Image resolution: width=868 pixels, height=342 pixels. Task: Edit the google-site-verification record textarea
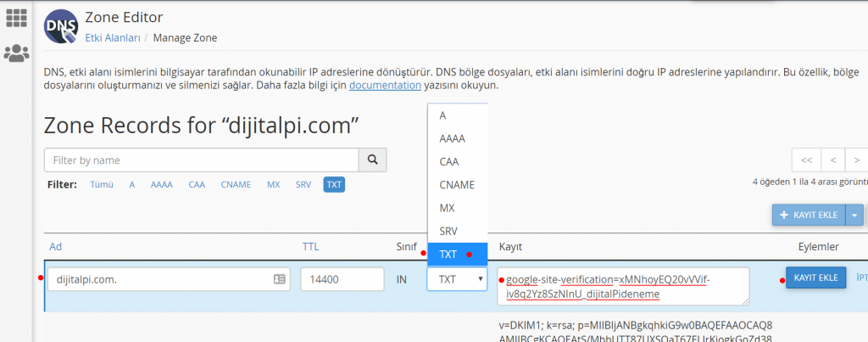[623, 286]
